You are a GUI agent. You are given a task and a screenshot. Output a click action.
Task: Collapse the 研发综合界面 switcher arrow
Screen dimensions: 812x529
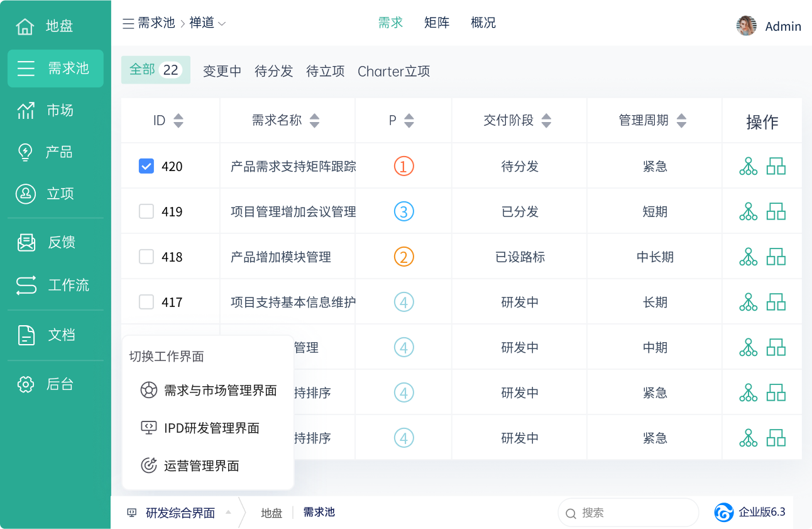[x=228, y=513]
